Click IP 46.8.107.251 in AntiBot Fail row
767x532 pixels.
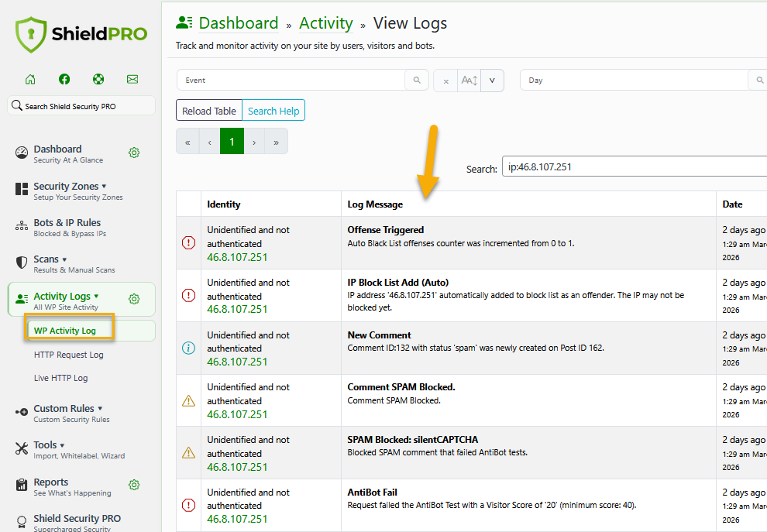pos(237,519)
